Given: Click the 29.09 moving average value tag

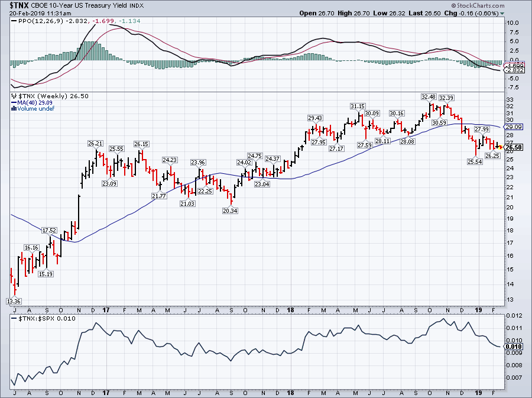Looking at the screenshot, I should (512, 127).
